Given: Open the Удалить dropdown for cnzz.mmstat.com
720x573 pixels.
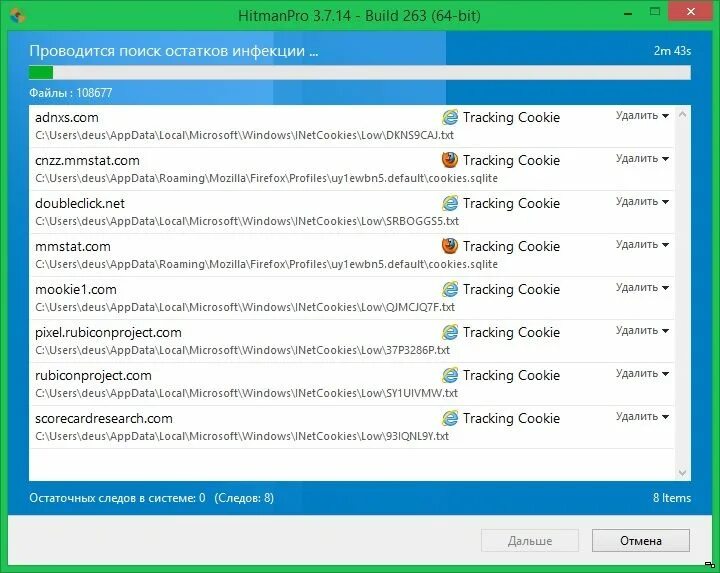Looking at the screenshot, I should [642, 159].
